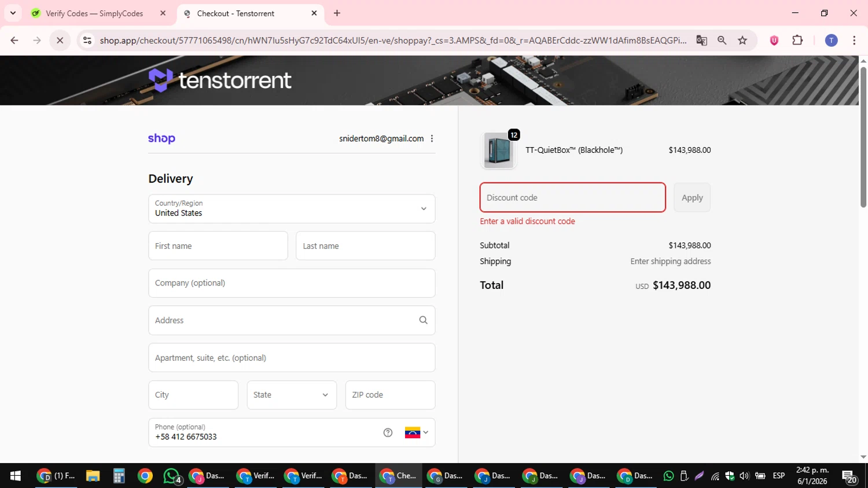Open the account options three-dot menu
The height and width of the screenshot is (488, 868).
click(x=432, y=138)
